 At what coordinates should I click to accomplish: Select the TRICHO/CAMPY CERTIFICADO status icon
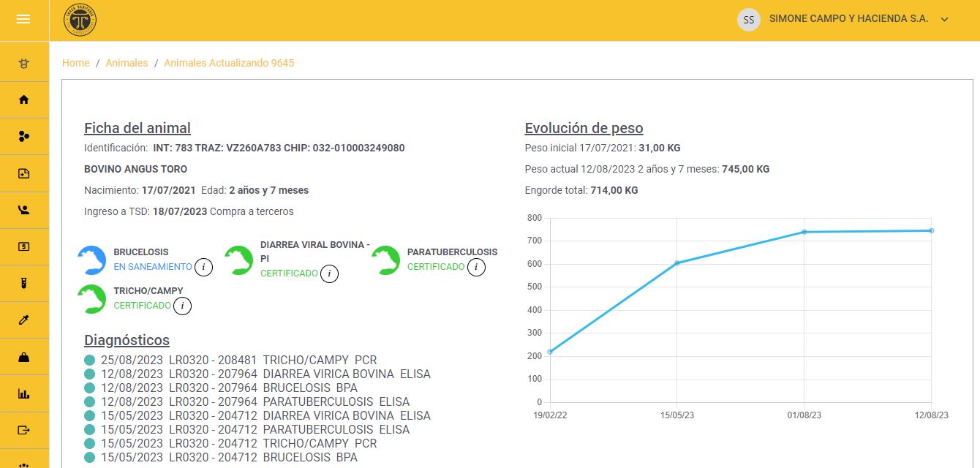tap(91, 298)
